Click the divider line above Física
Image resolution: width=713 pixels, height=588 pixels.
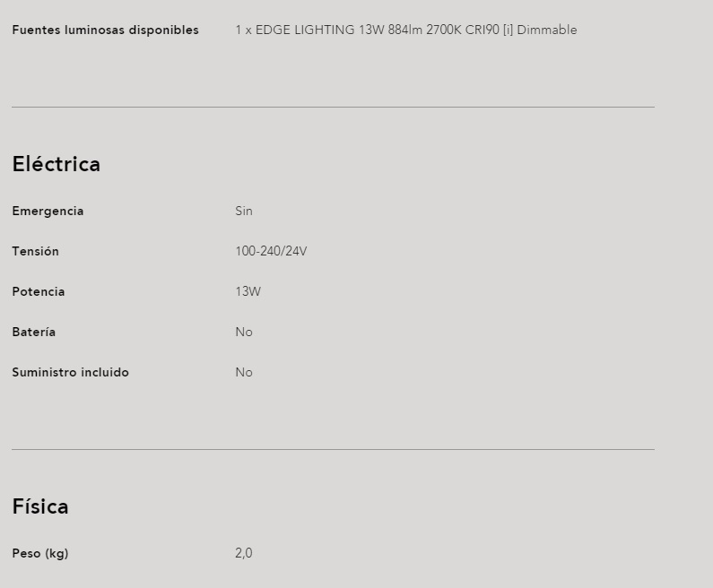point(334,449)
